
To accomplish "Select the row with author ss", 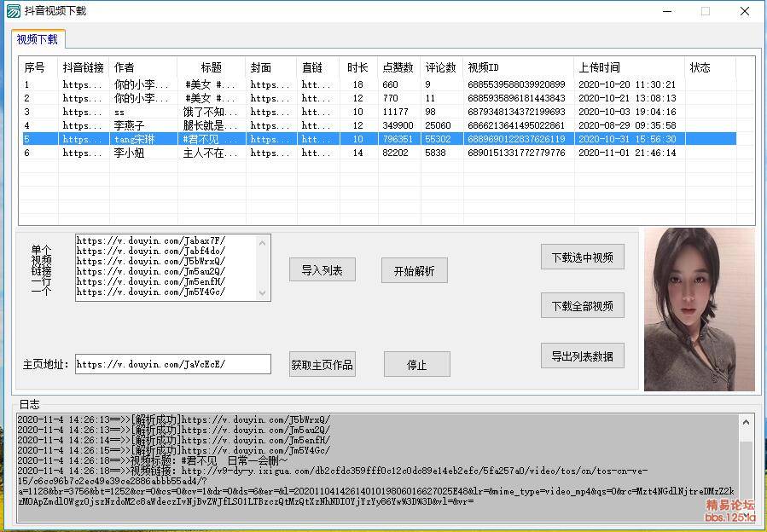I will (x=379, y=112).
